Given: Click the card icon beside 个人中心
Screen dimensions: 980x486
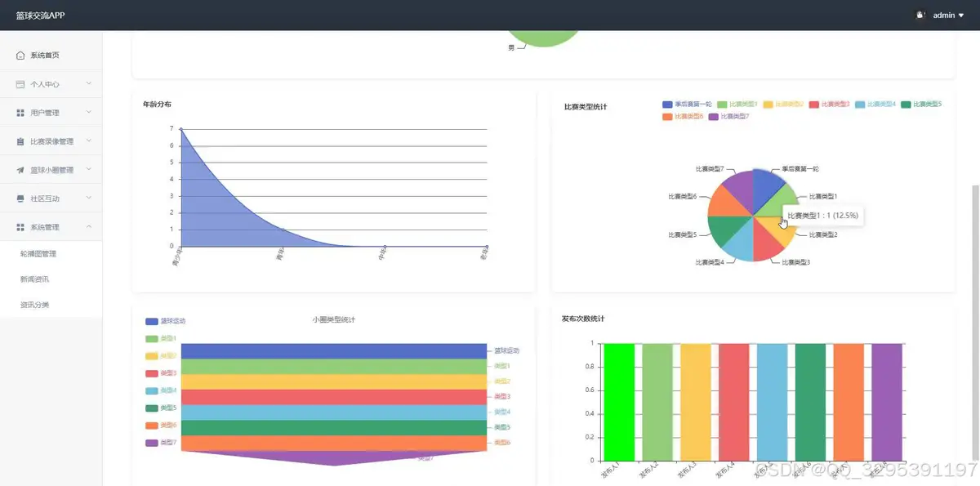Looking at the screenshot, I should [20, 84].
